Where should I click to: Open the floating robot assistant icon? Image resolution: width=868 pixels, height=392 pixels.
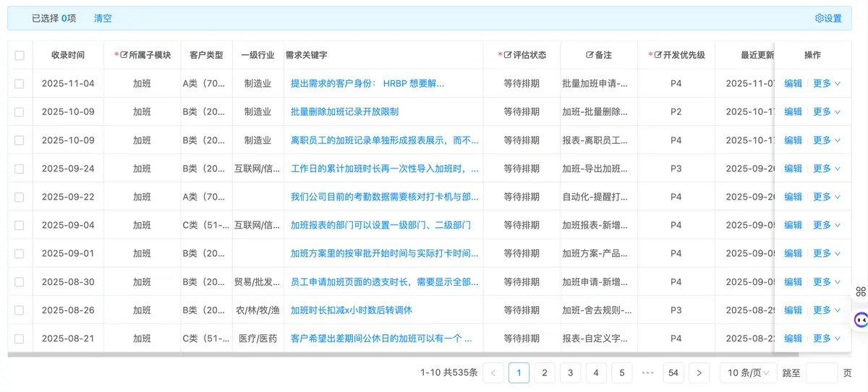[861, 320]
